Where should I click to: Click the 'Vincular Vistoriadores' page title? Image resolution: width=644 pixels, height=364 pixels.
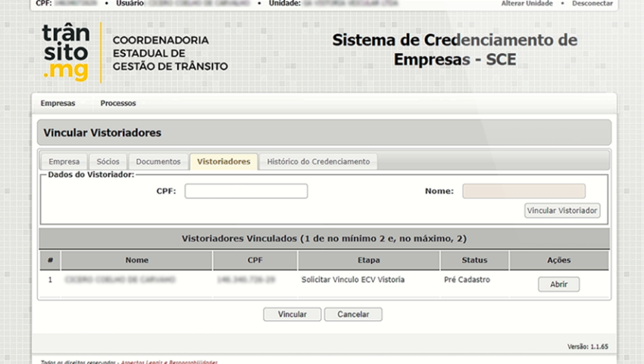coord(102,133)
